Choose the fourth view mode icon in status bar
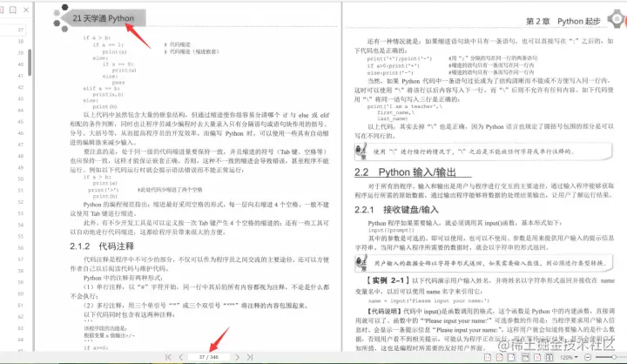Viewport: 627px width, 364px height. click(525, 357)
